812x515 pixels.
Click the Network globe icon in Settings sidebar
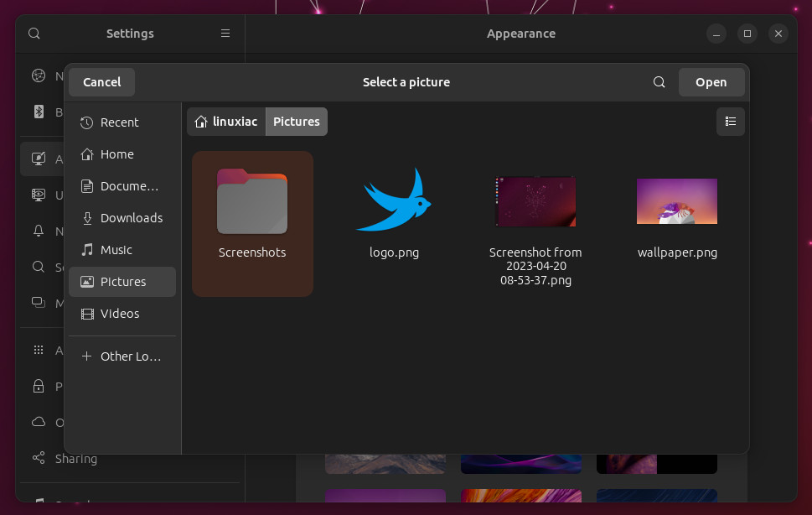tap(39, 75)
